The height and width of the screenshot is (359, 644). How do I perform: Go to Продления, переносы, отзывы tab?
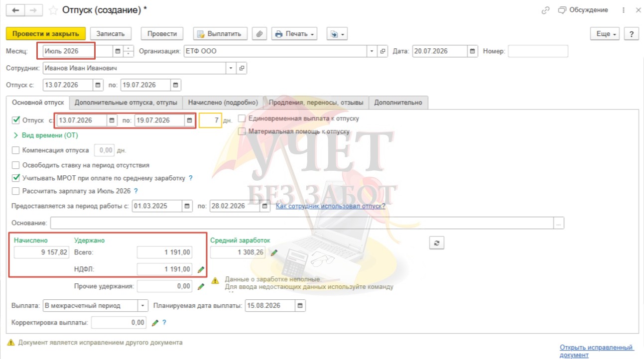click(x=316, y=103)
